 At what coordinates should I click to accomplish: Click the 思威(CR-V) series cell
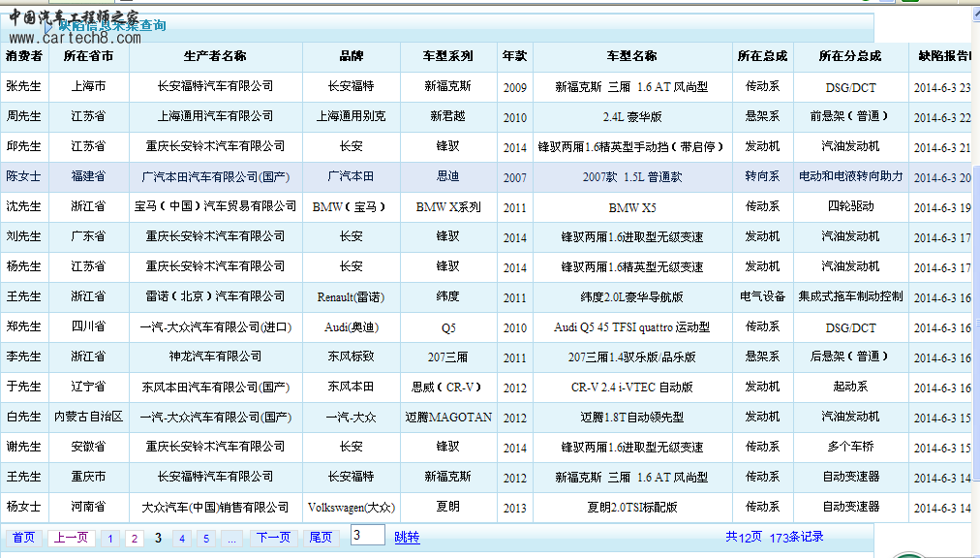coord(448,387)
